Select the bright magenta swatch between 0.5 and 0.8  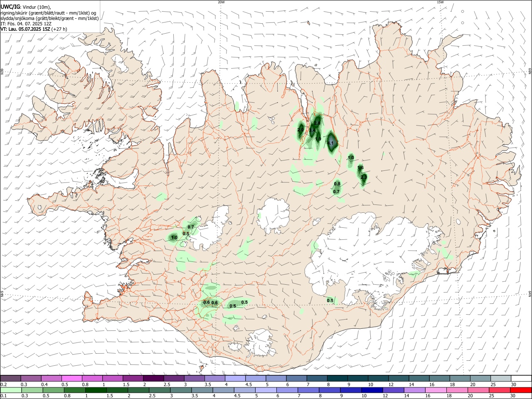[x=72, y=378]
